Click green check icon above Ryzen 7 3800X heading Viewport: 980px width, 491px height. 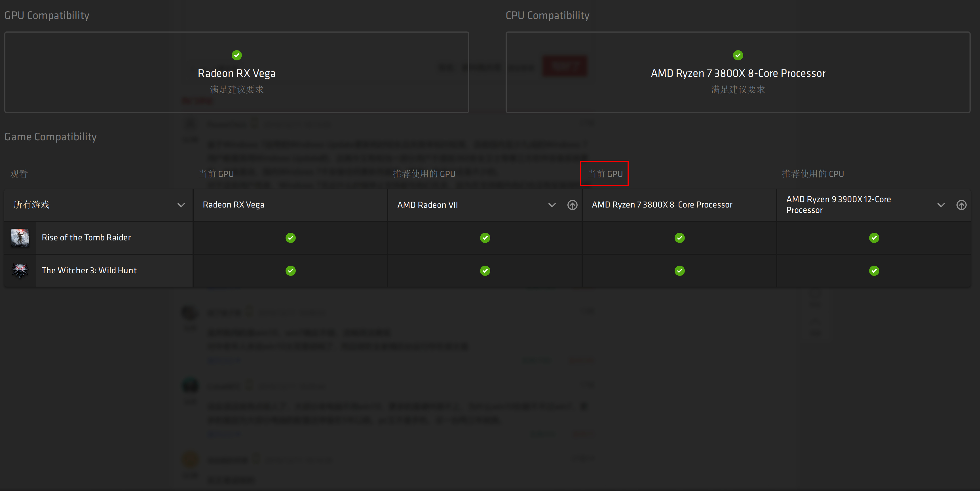(x=738, y=55)
